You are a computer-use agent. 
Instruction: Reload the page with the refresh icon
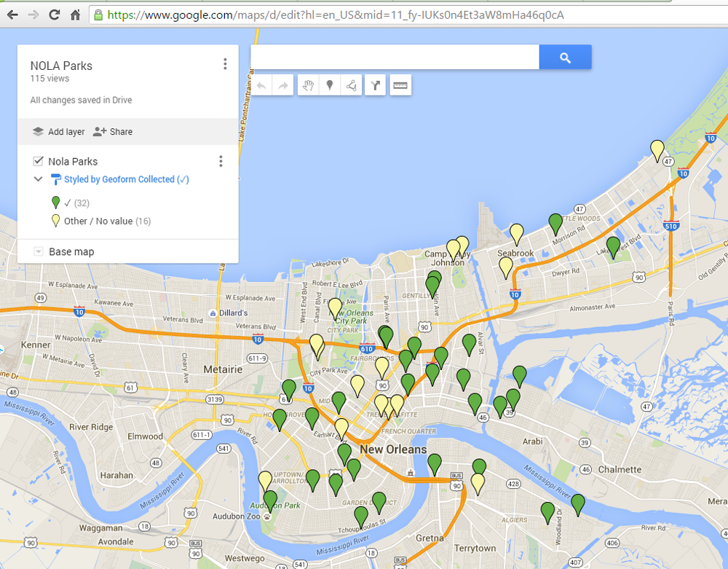point(55,15)
